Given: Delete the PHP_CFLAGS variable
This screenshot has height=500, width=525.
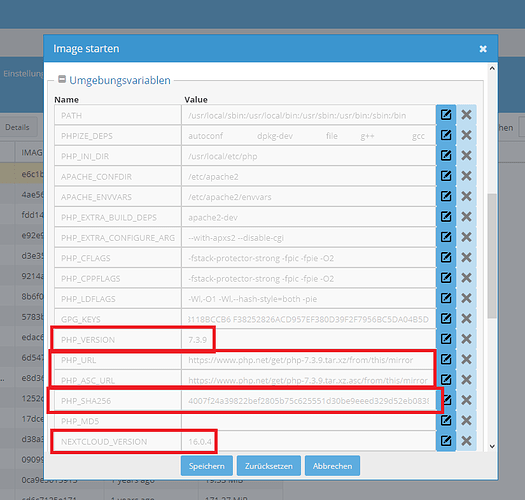Looking at the screenshot, I should [466, 258].
